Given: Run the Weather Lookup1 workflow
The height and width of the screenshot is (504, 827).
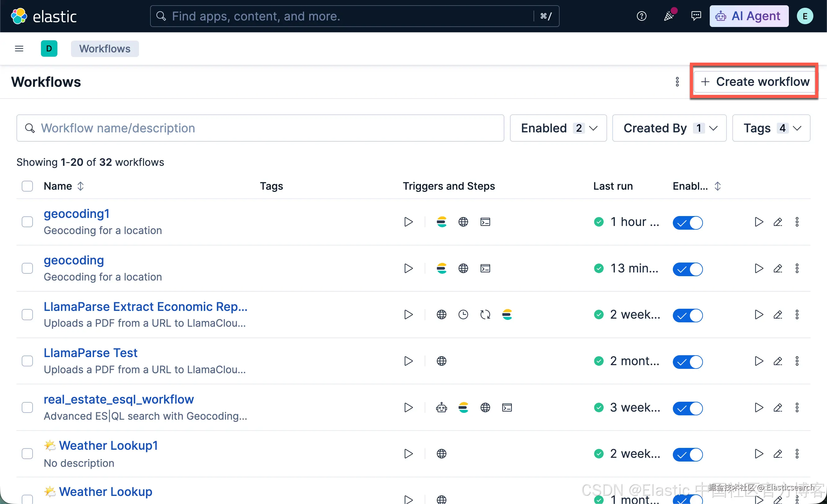Looking at the screenshot, I should tap(758, 454).
